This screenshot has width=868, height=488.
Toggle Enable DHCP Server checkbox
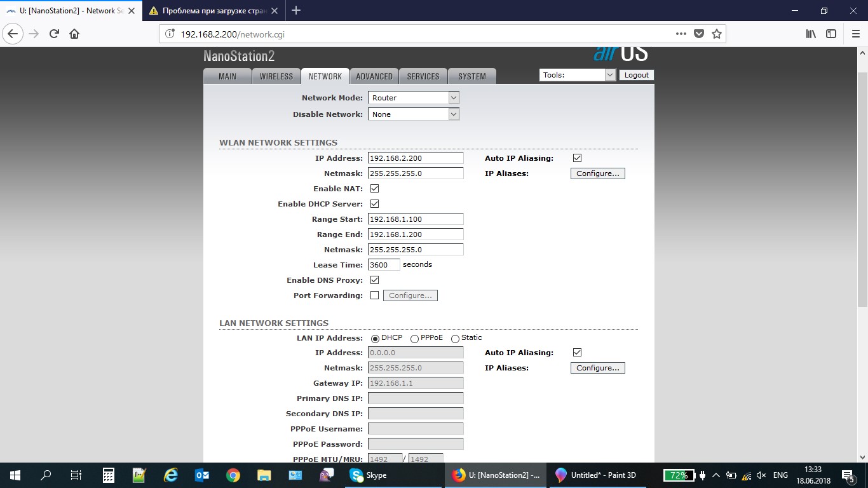pyautogui.click(x=374, y=204)
